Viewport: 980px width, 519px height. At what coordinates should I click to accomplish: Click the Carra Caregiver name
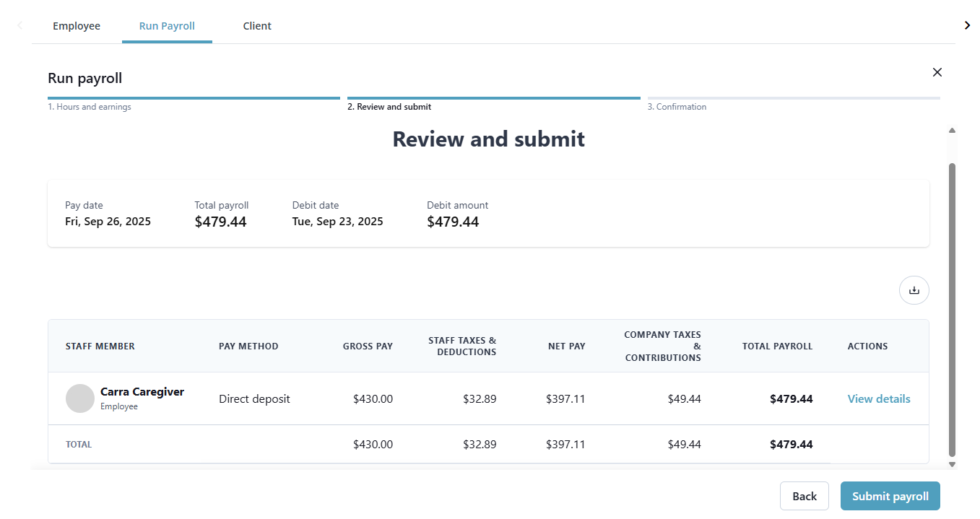pyautogui.click(x=142, y=392)
